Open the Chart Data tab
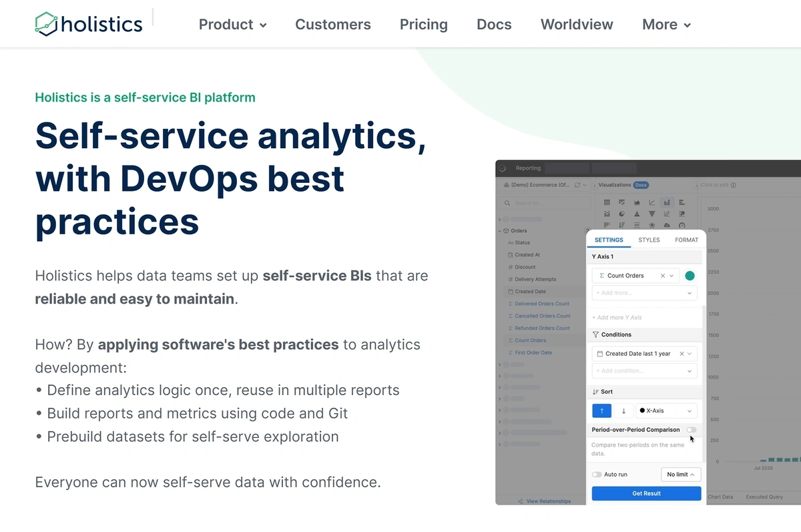Screen dimensions: 801x532 coord(720,497)
